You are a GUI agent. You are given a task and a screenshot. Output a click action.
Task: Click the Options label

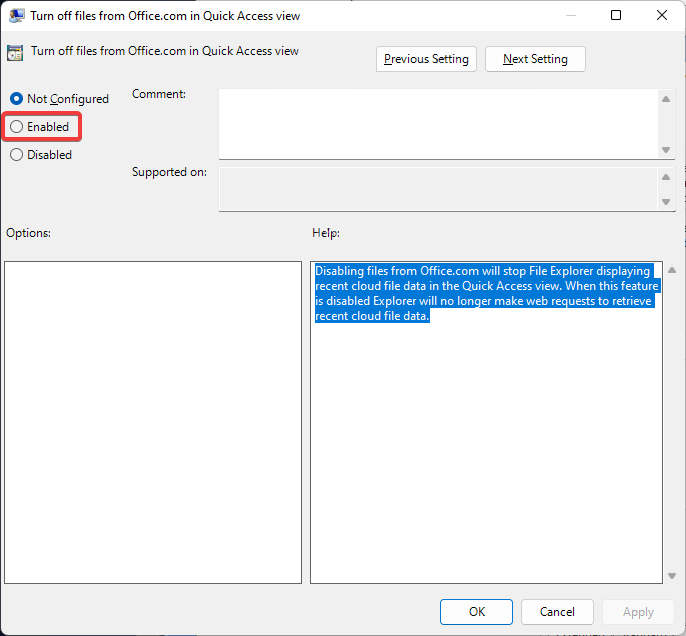point(28,233)
